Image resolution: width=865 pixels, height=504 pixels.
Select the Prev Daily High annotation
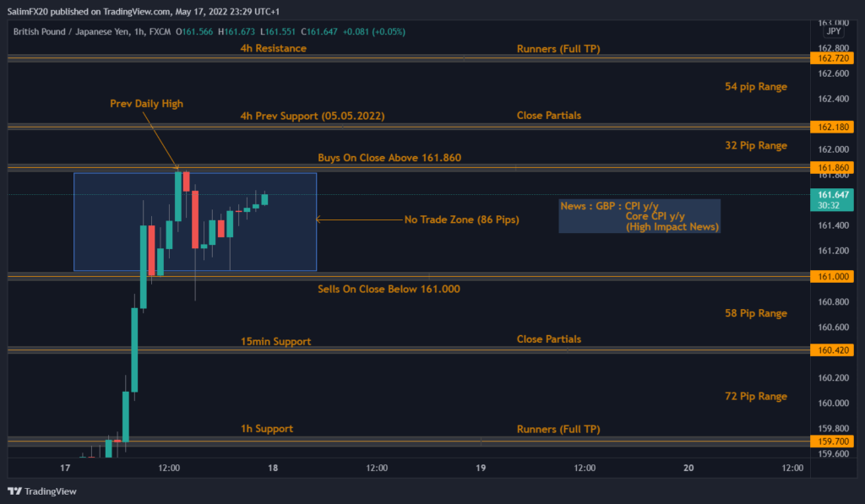pos(146,104)
